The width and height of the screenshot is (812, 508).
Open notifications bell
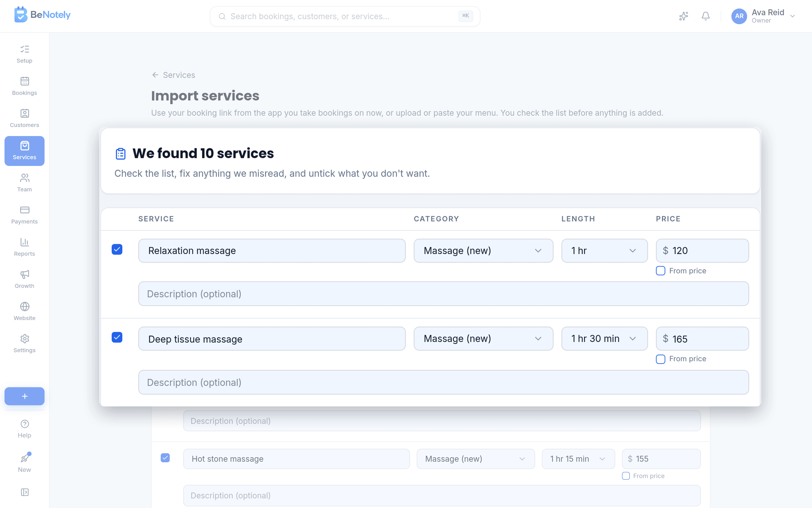point(706,16)
